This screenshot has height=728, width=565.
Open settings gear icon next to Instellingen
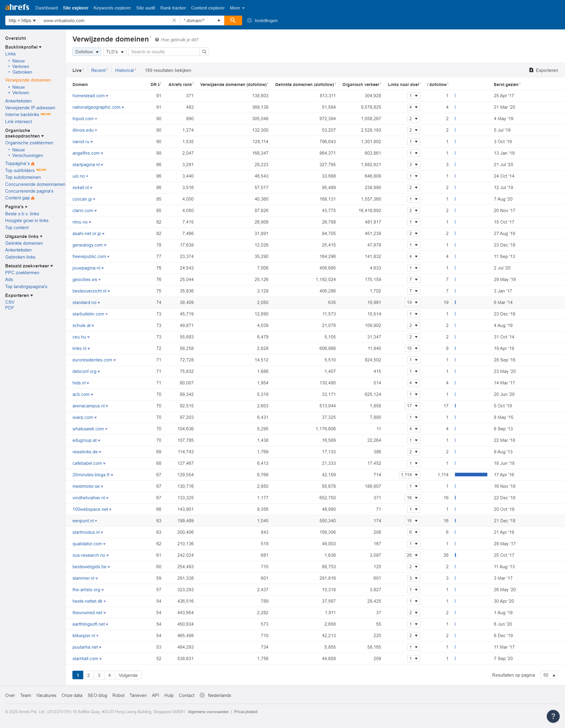point(249,20)
